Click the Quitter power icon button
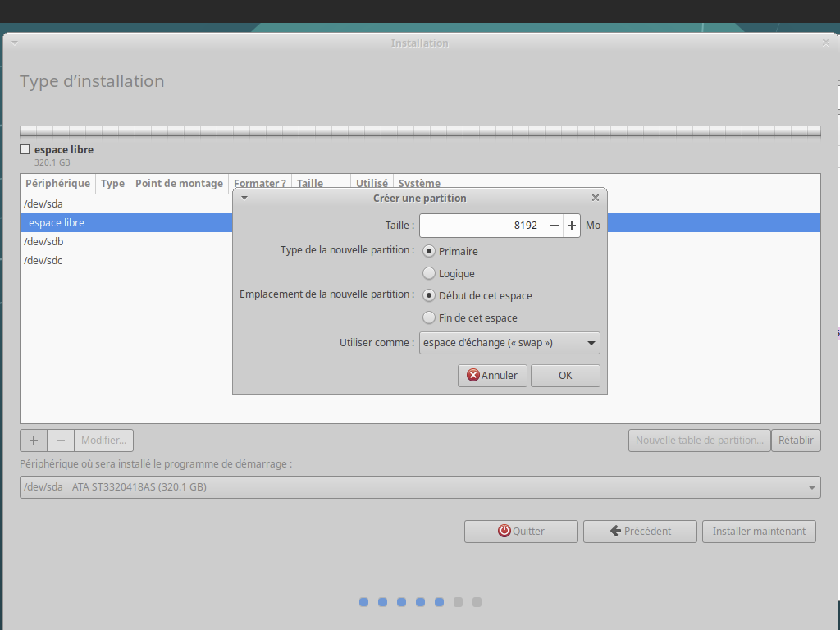This screenshot has width=840, height=630. click(x=521, y=532)
